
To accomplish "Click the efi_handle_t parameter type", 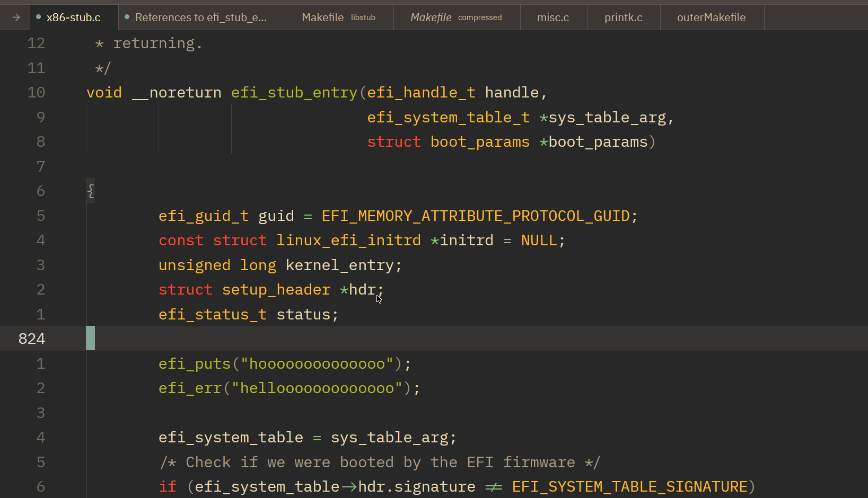I will pyautogui.click(x=422, y=93).
